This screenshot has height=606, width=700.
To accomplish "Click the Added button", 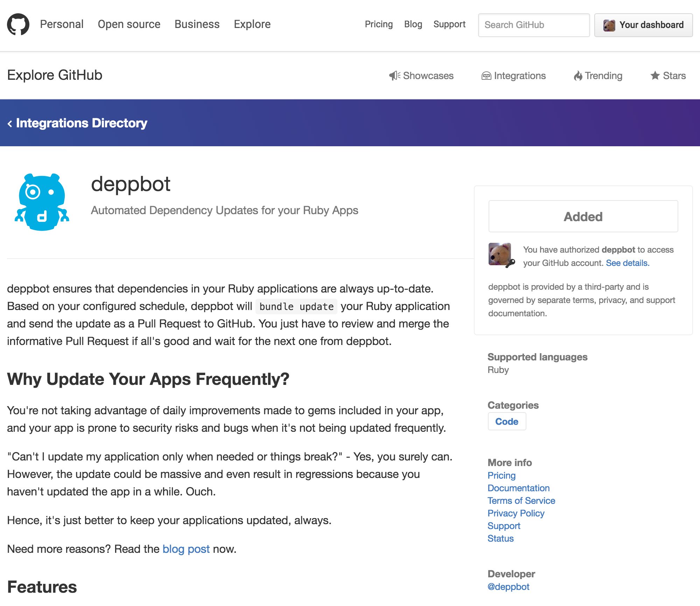I will [x=583, y=217].
